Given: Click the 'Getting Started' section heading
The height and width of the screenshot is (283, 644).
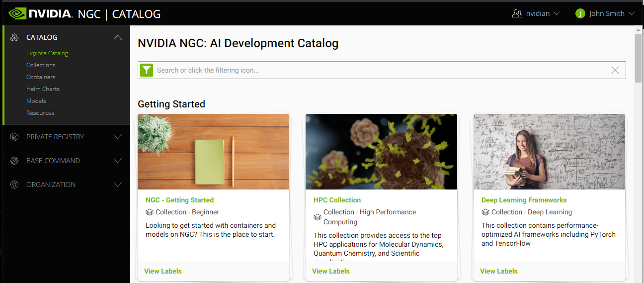Looking at the screenshot, I should click(171, 104).
